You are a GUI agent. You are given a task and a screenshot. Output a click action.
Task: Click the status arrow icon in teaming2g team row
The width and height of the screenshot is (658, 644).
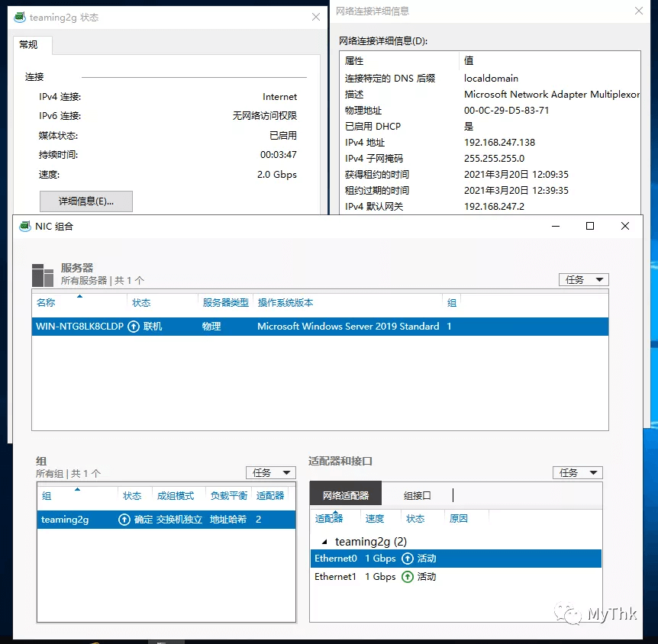(124, 520)
